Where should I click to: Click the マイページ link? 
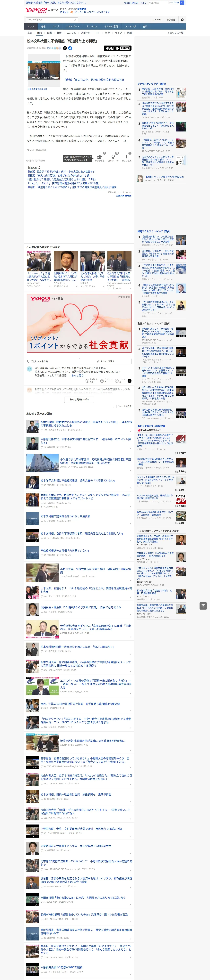pyautogui.click(x=157, y=20)
